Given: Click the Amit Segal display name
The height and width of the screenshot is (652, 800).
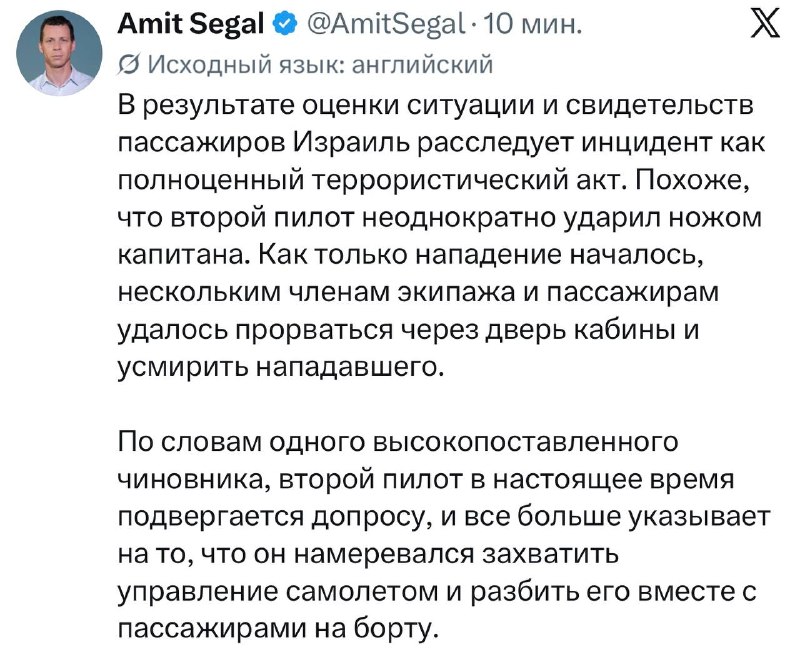Looking at the screenshot, I should [191, 24].
